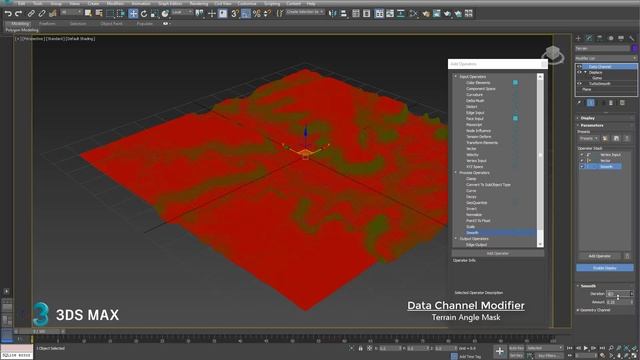The width and height of the screenshot is (640, 360).
Task: Choose the Select and Scale tool
Action: pos(154,13)
